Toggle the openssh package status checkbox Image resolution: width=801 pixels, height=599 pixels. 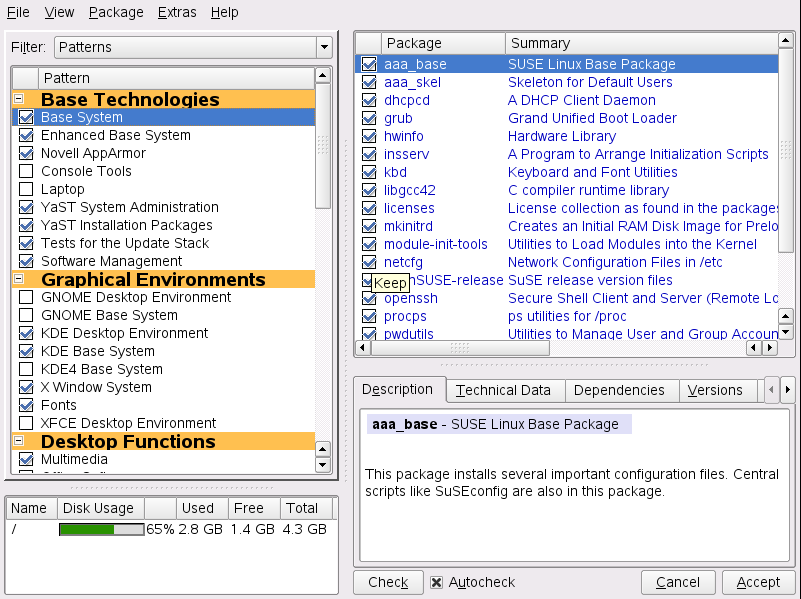(369, 298)
